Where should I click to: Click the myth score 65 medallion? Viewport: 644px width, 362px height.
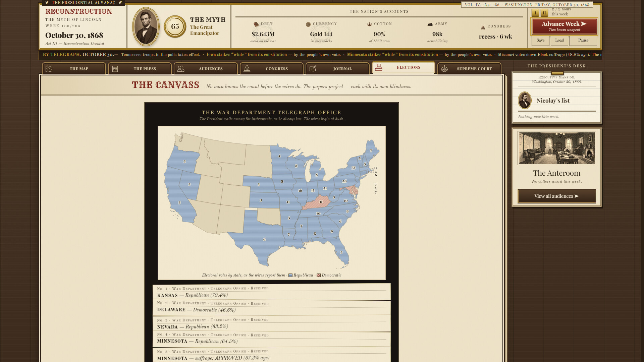(175, 26)
